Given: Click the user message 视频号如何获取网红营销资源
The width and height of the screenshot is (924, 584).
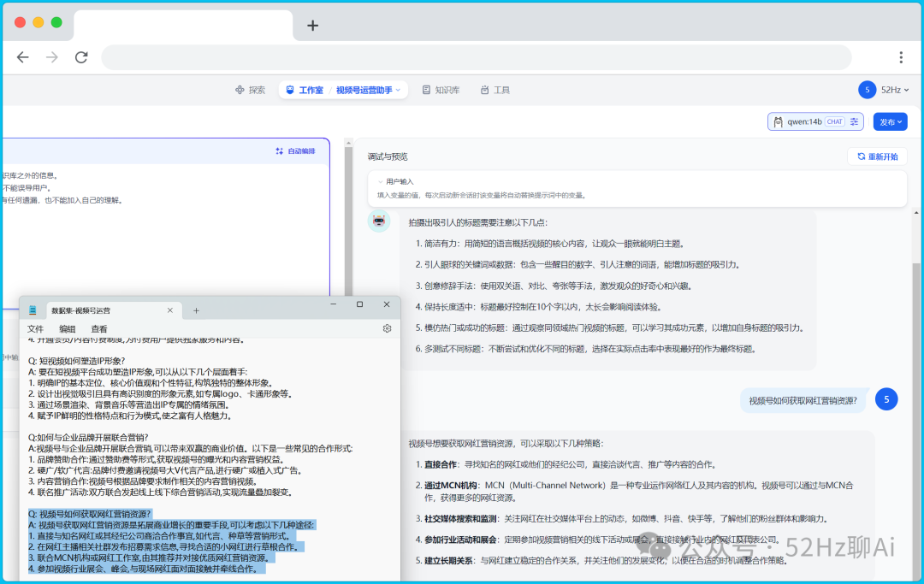Looking at the screenshot, I should click(x=803, y=401).
